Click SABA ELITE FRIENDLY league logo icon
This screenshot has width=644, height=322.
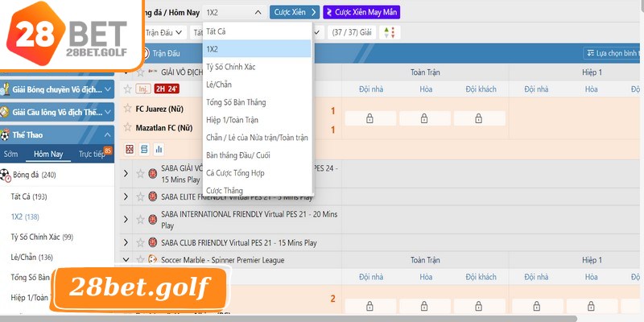tap(153, 196)
